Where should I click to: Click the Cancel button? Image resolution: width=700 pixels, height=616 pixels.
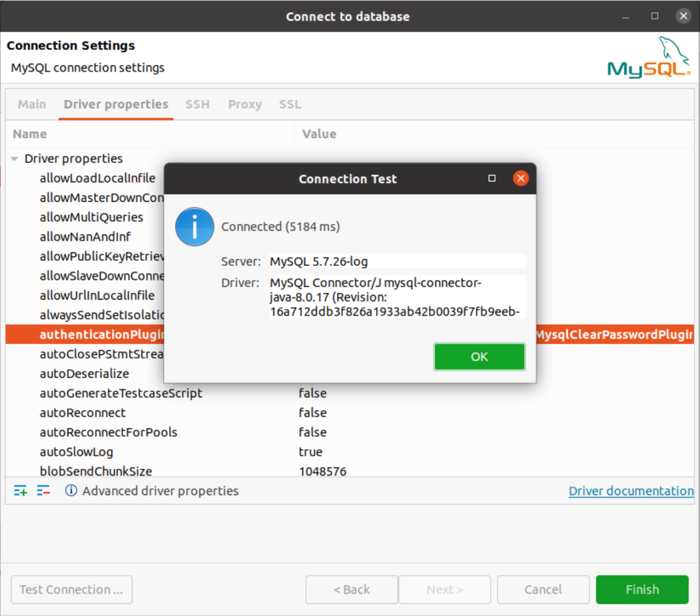point(543,590)
